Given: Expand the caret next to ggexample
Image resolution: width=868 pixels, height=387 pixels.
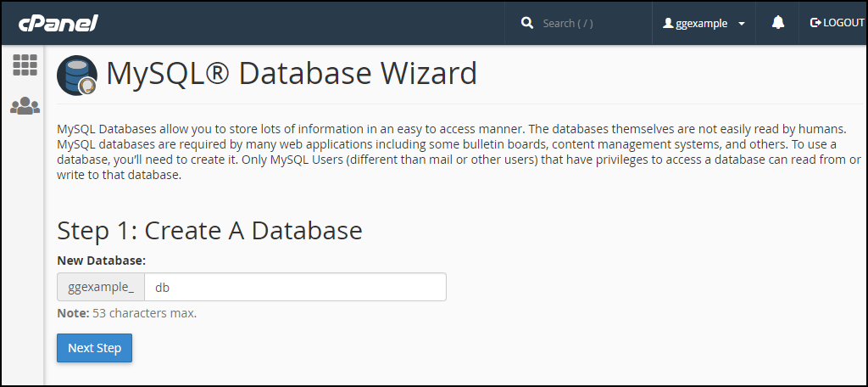Looking at the screenshot, I should pos(742,24).
